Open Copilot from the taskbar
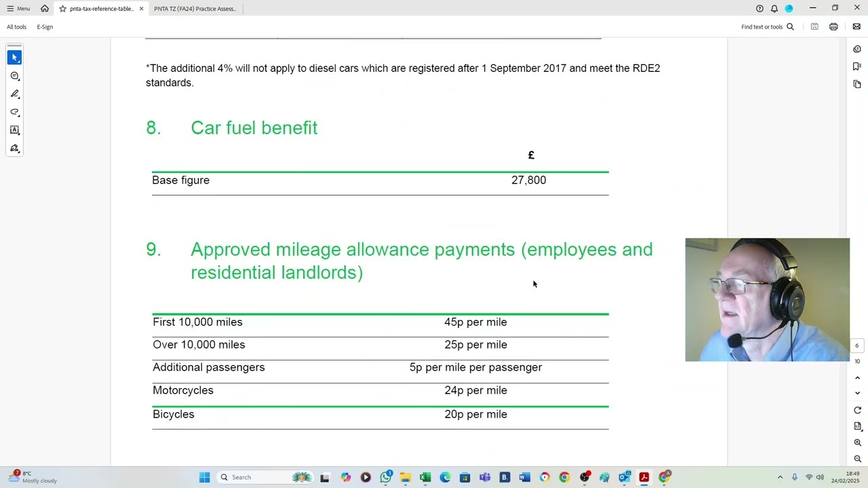 click(x=346, y=477)
